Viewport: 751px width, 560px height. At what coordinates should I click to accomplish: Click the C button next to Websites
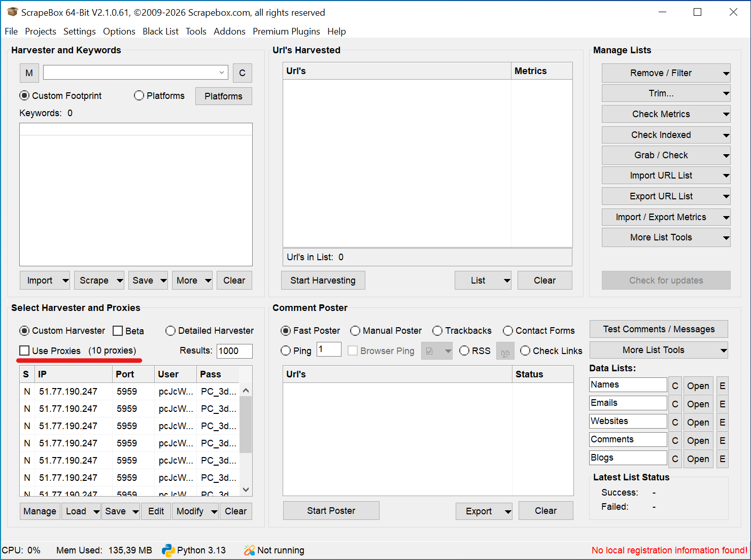[675, 423]
